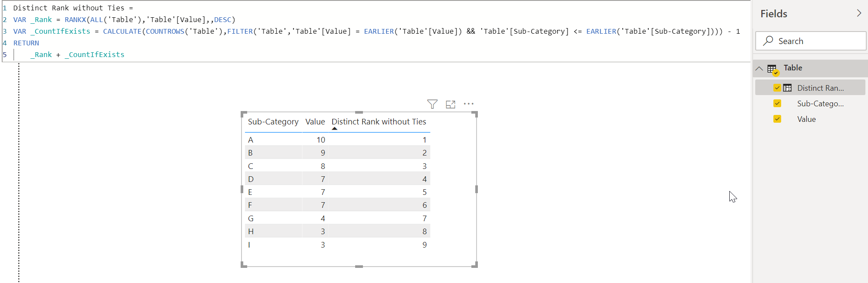This screenshot has width=868, height=283.
Task: Open More options ellipsis on visual
Action: 469,104
